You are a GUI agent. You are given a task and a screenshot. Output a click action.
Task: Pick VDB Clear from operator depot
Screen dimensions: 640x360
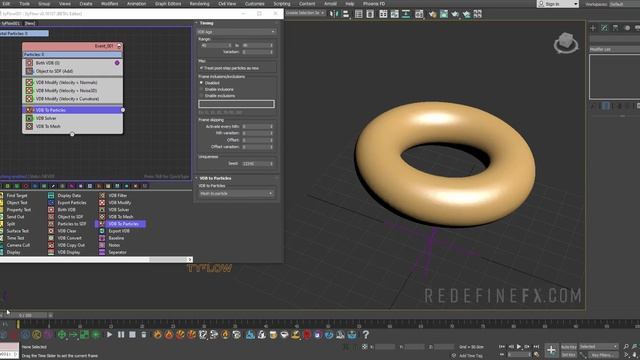tap(62, 231)
